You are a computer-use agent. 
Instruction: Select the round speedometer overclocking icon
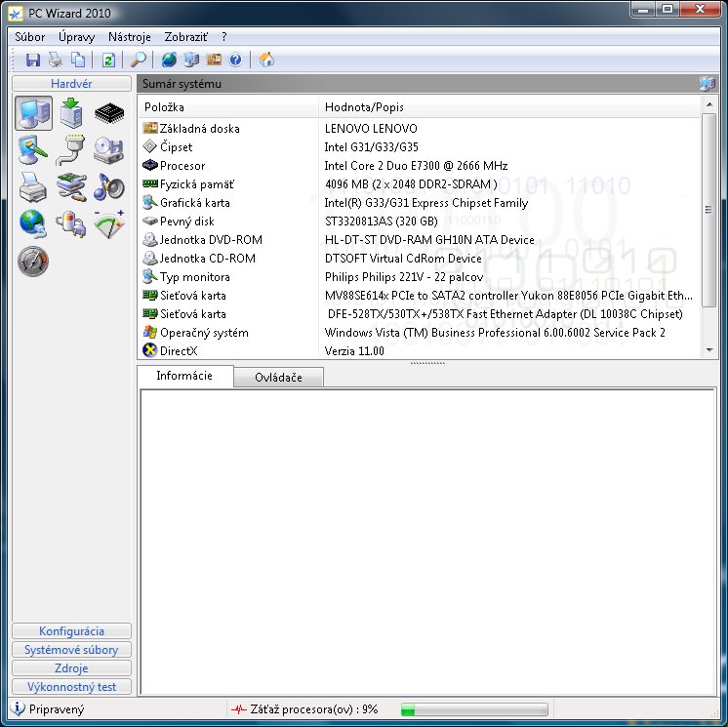coord(33,261)
